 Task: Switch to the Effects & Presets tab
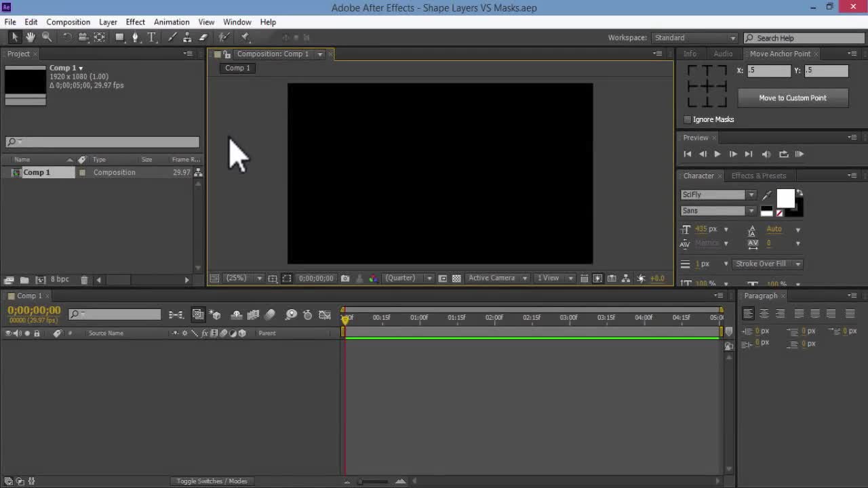tap(758, 176)
